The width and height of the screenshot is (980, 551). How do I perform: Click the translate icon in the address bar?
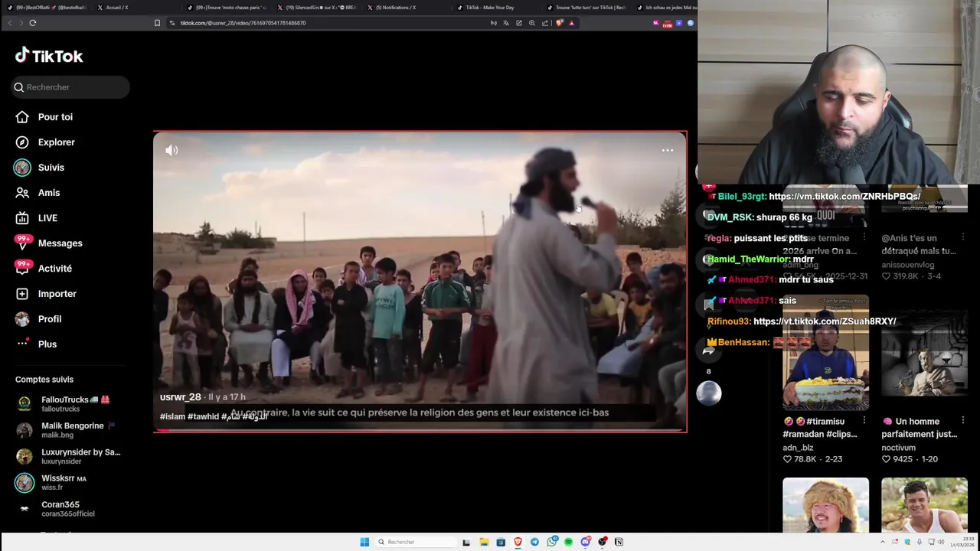(x=506, y=23)
